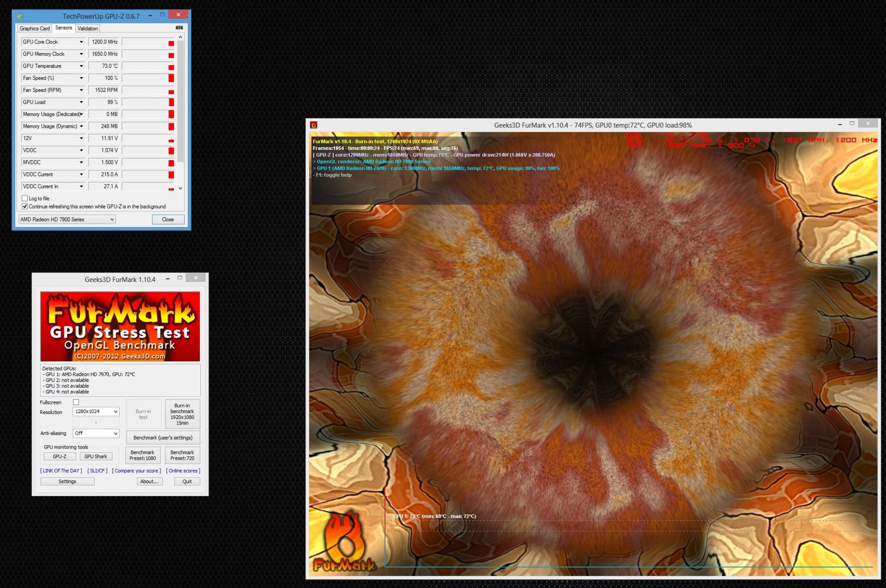
Task: Click the GPU Core Clock graph
Action: pos(148,42)
